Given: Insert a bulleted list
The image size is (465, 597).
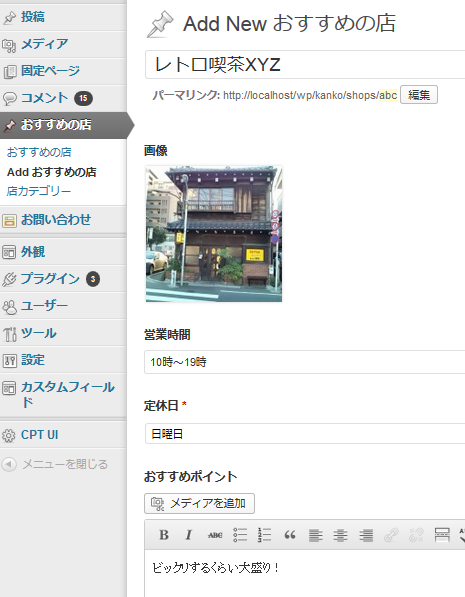Looking at the screenshot, I should point(240,535).
